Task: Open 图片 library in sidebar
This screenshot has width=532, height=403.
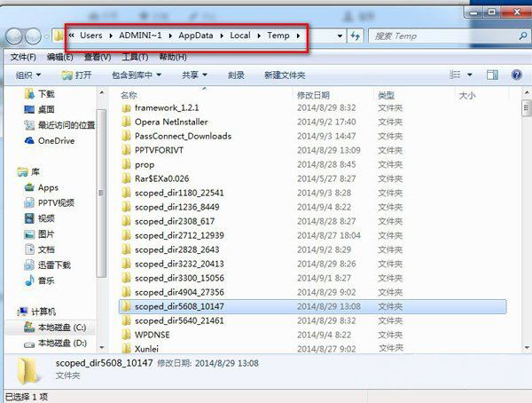Action: 39,234
